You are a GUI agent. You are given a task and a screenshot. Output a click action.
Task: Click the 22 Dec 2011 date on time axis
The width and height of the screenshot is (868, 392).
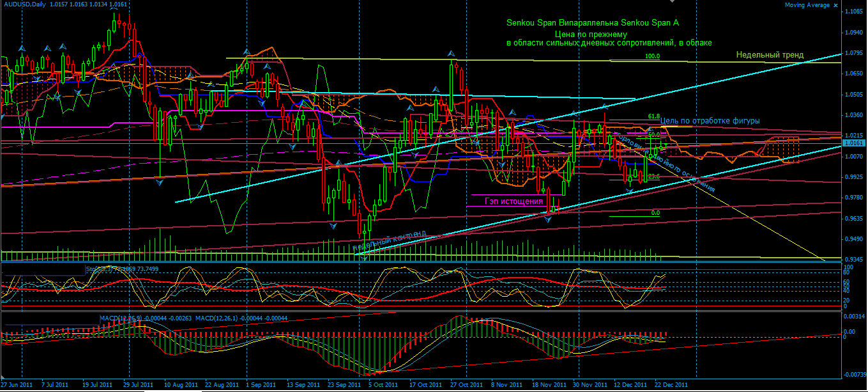tap(670, 385)
